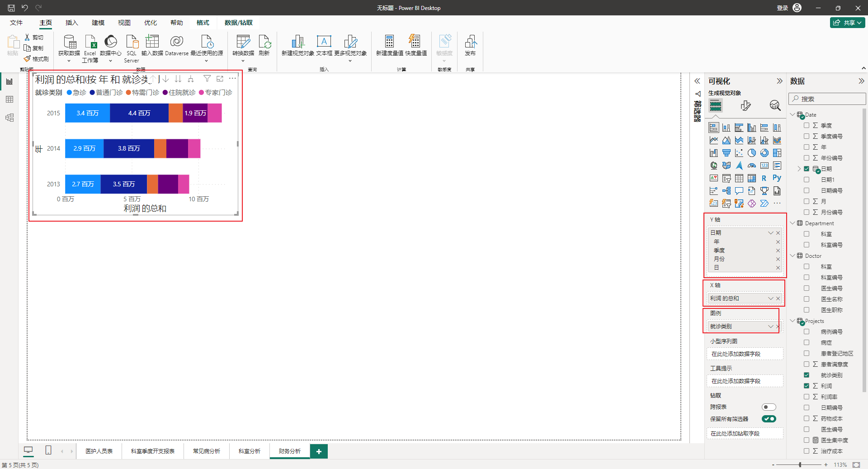
Task: Select the card visual with 123
Action: 764,166
